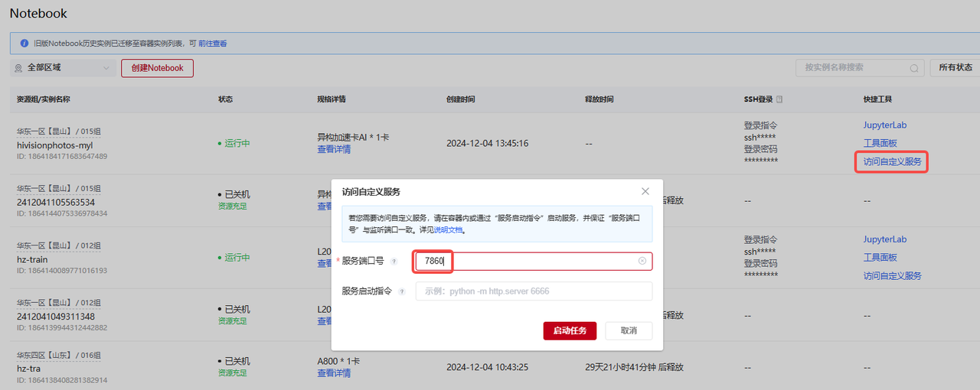Open the 说明文档 link in dialog
Viewport: 980px width, 390px height.
(x=449, y=229)
